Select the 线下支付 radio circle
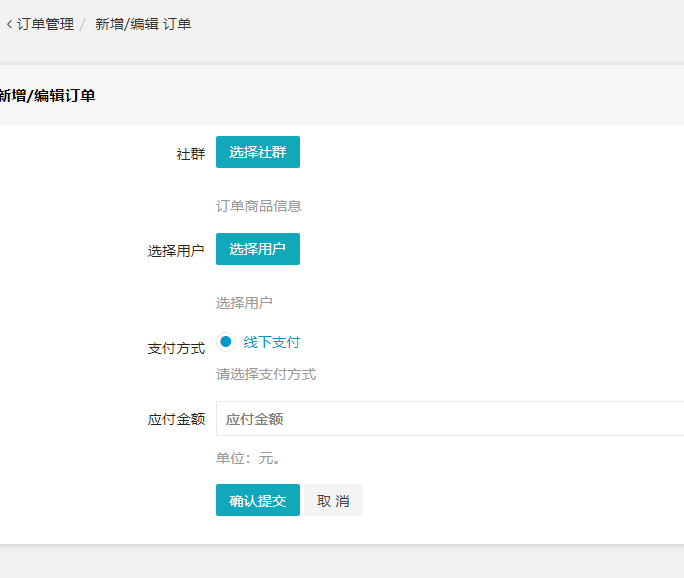This screenshot has height=578, width=684. tap(225, 342)
